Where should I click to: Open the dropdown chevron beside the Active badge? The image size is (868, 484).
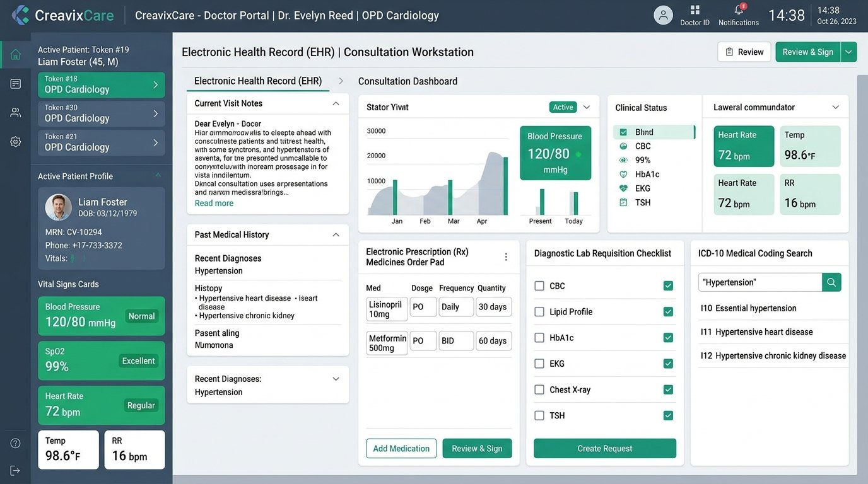pos(587,107)
